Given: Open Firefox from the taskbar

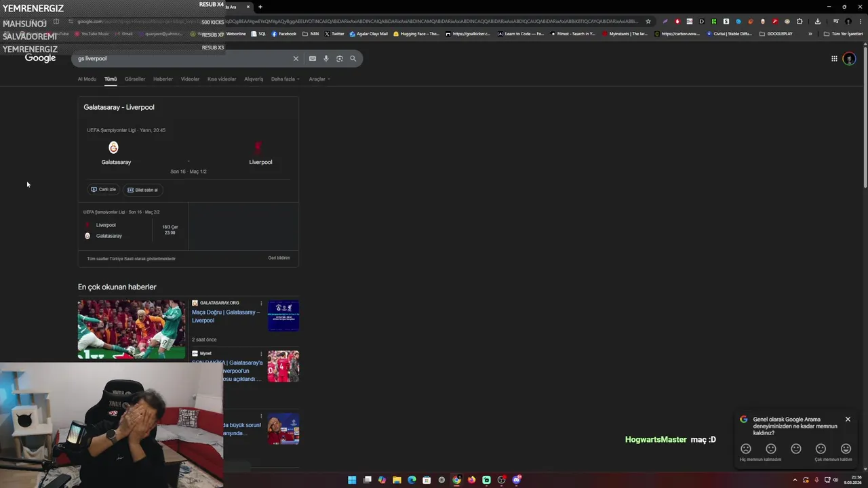Looking at the screenshot, I should click(x=471, y=480).
